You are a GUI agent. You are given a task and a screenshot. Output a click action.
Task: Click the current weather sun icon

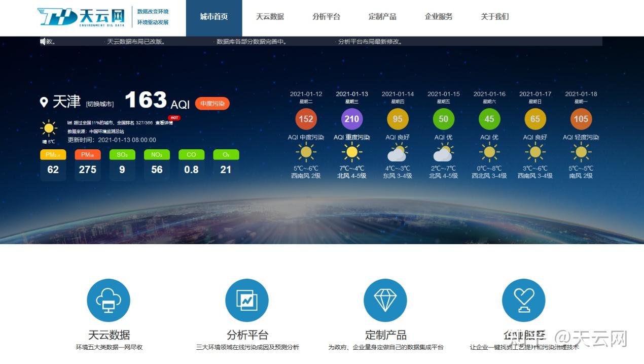[49, 128]
